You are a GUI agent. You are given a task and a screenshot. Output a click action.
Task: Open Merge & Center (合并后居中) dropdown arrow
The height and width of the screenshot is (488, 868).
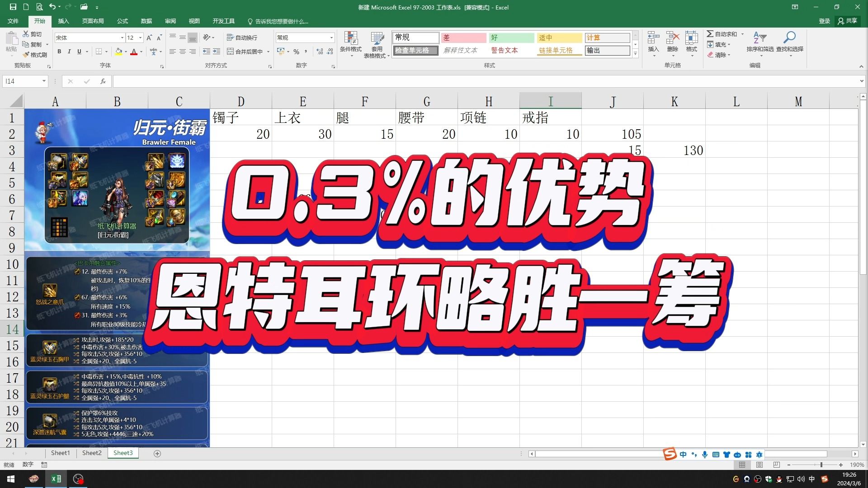(268, 52)
